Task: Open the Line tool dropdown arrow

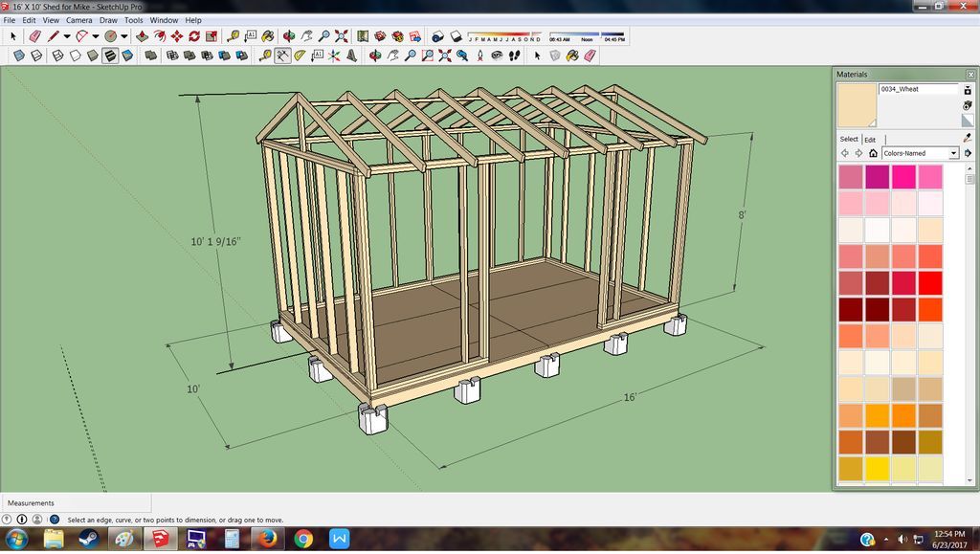Action: [x=67, y=36]
